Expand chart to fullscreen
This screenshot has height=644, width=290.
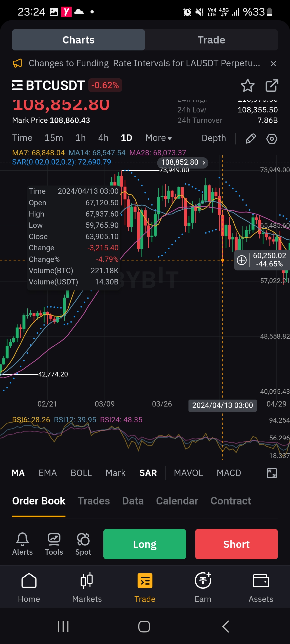pyautogui.click(x=272, y=473)
